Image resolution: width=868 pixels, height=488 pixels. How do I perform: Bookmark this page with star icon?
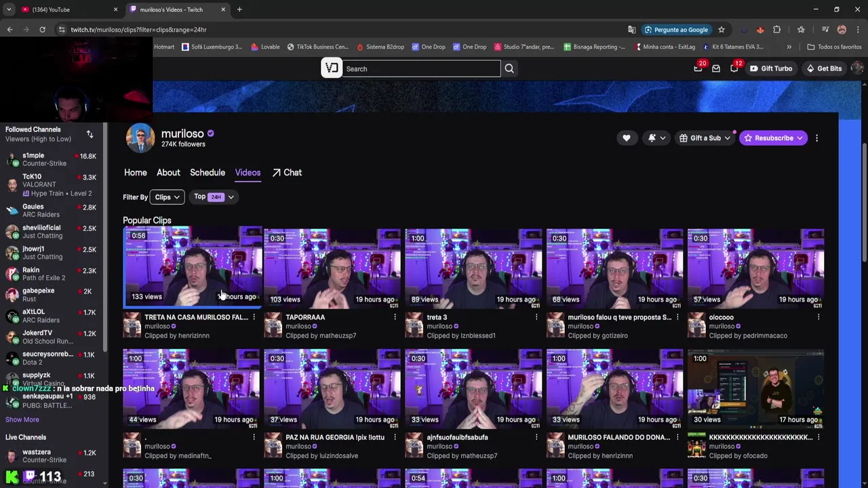(x=722, y=30)
